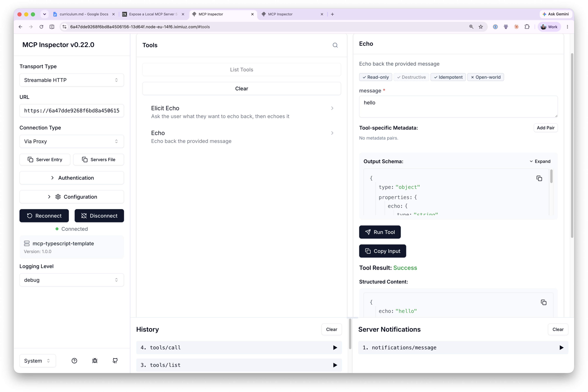
Task: Switch to Expose a Local MCP Server tab
Action: (153, 14)
